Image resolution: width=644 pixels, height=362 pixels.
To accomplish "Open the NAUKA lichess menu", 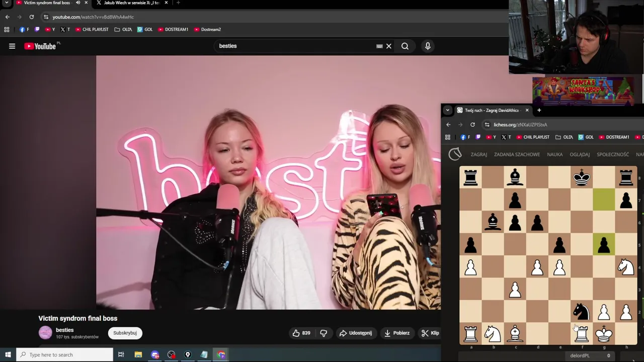I will click(x=555, y=154).
